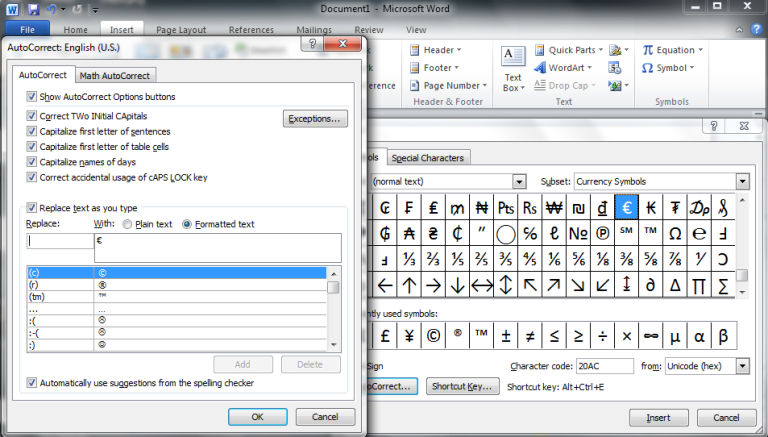Screen dimensions: 768x437
Task: Switch to the Math AutoCorrect tab
Action: coord(115,75)
